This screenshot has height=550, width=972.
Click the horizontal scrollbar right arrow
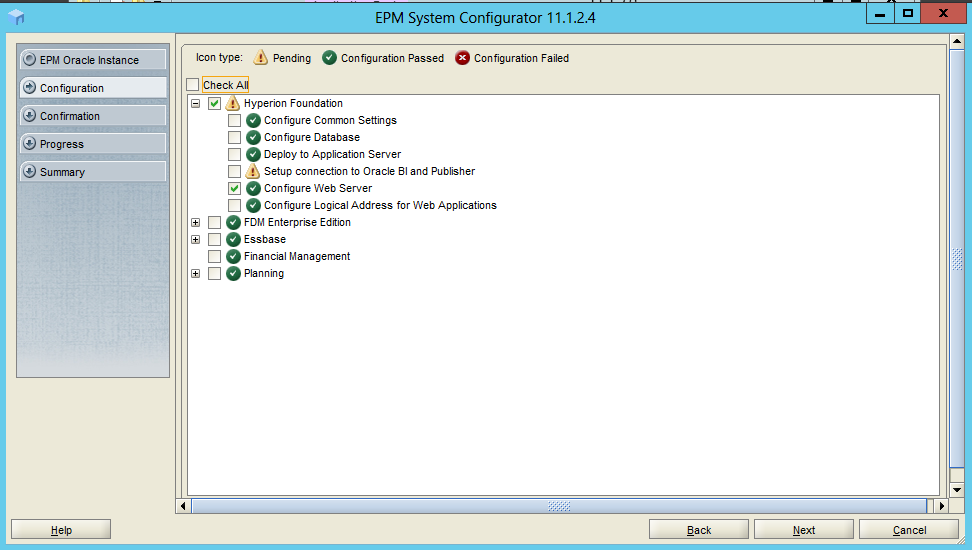pos(942,506)
